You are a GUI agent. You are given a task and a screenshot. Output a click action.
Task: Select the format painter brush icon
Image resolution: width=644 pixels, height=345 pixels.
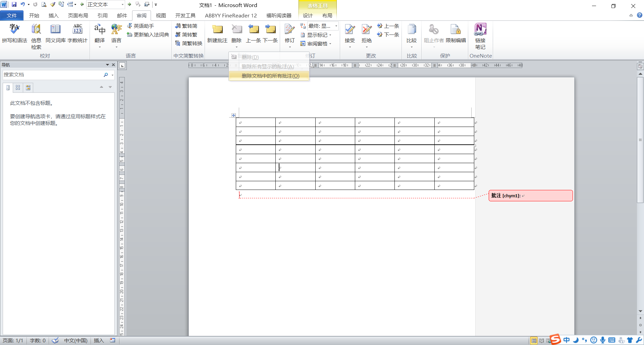coord(53,4)
